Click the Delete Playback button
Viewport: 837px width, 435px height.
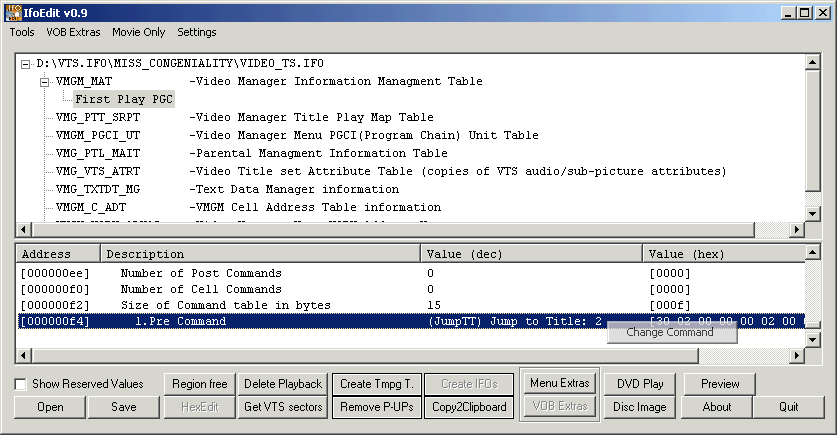(283, 384)
